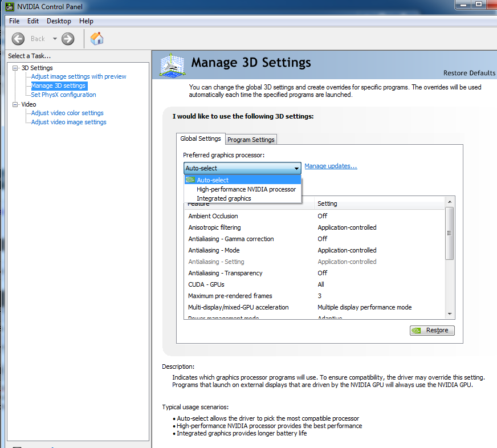Open the Preferred graphics processor combo box
497x448 pixels.
pyautogui.click(x=242, y=168)
